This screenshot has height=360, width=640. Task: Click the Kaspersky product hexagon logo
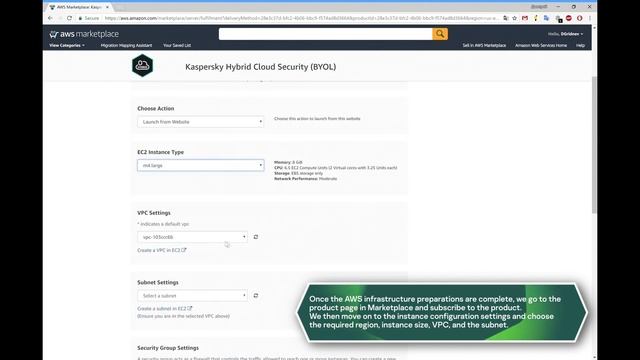[x=142, y=65]
